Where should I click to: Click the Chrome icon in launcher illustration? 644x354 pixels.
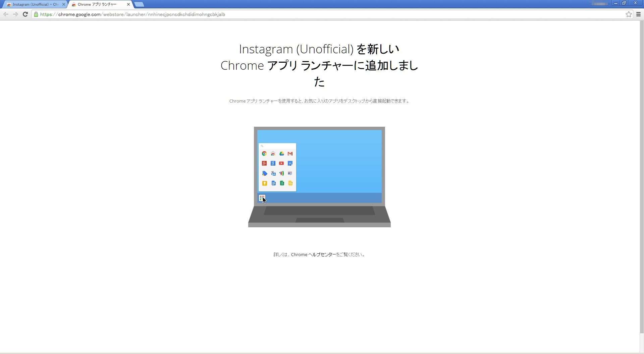(x=264, y=154)
